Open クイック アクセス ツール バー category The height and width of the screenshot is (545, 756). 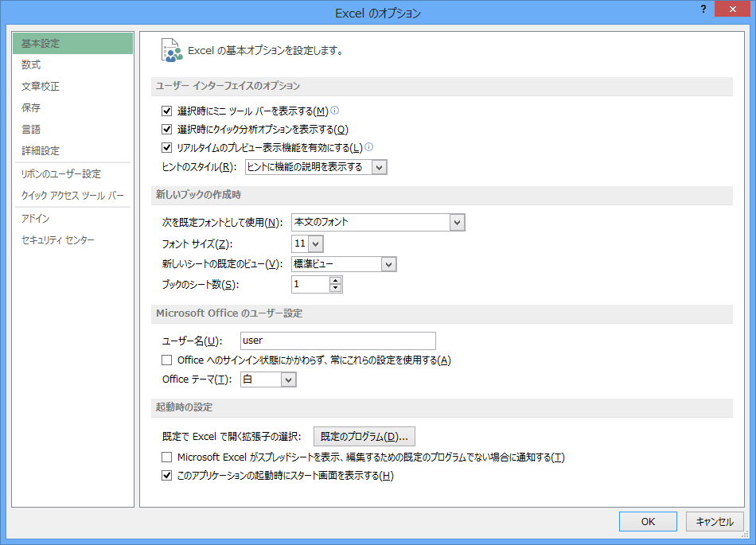72,196
